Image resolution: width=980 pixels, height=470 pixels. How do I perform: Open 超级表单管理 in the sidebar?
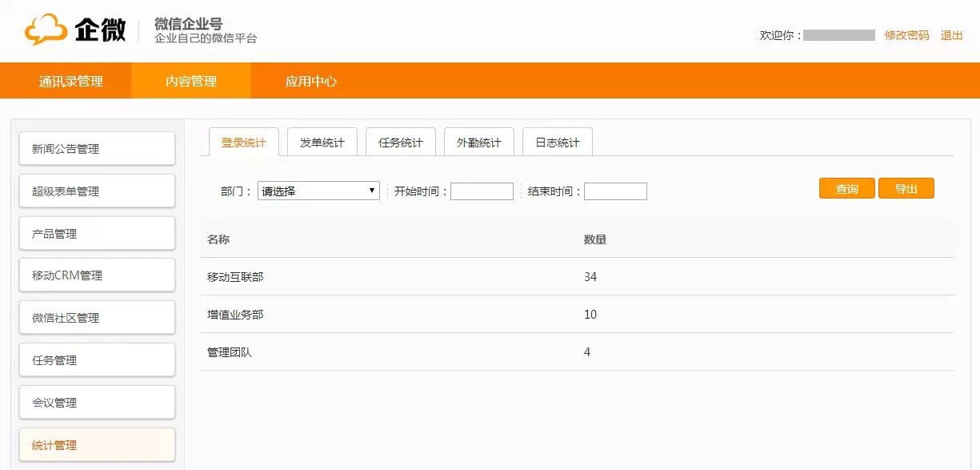[97, 191]
